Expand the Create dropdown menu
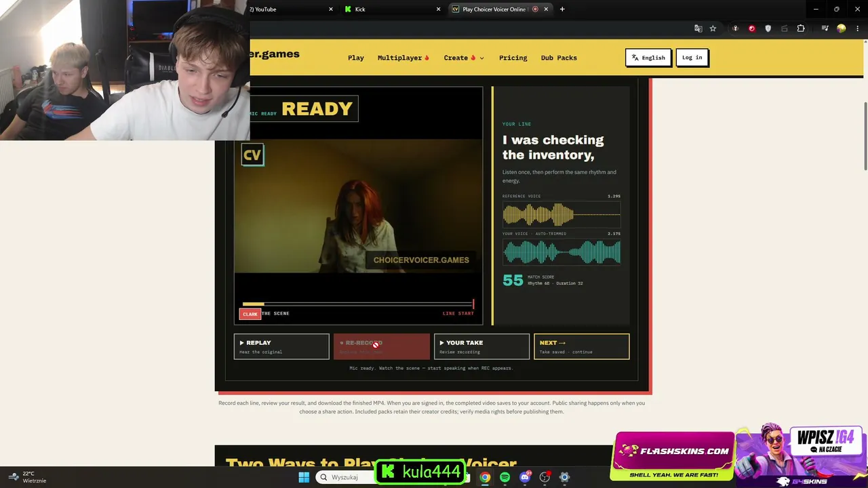Image resolution: width=868 pixels, height=488 pixels. coord(464,58)
